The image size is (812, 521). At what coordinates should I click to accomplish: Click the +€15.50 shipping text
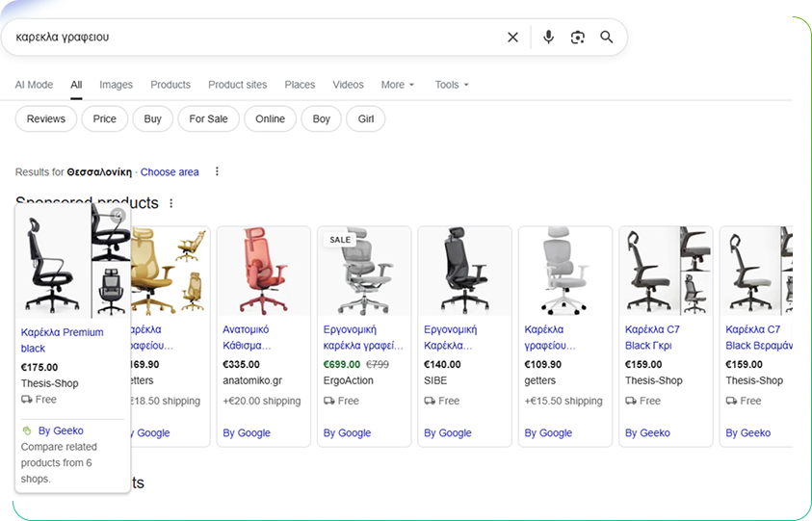[563, 401]
